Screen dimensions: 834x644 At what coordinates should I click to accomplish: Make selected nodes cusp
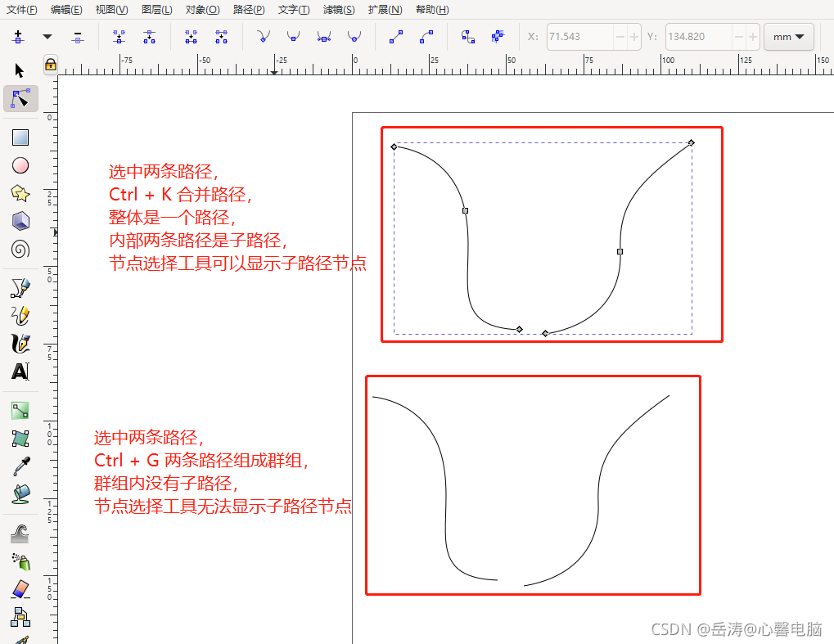click(264, 37)
